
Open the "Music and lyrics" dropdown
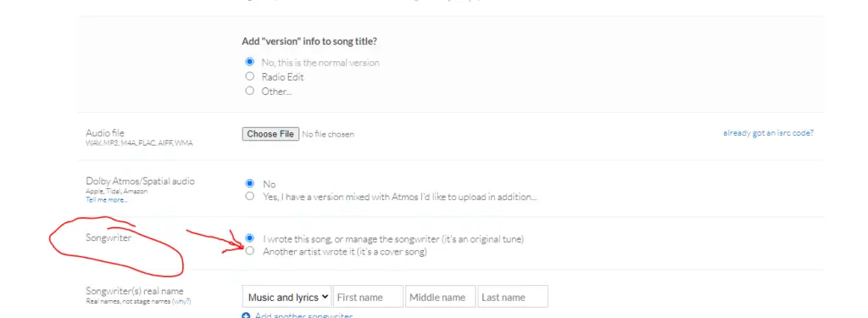[287, 297]
